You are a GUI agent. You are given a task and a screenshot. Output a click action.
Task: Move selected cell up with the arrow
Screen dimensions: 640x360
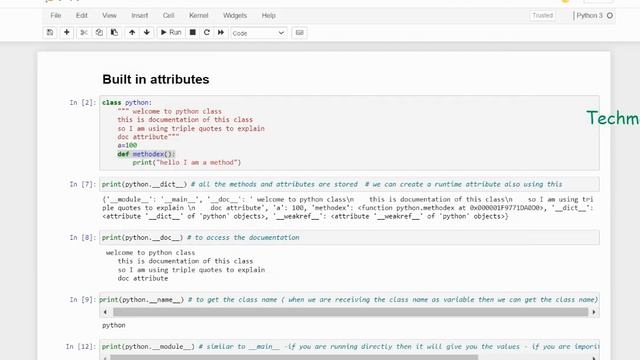132,32
